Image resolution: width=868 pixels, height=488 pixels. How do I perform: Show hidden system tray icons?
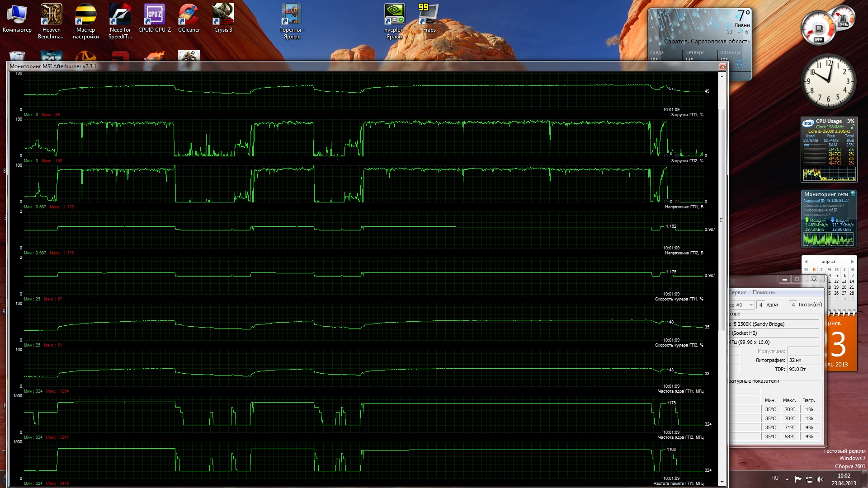point(787,479)
